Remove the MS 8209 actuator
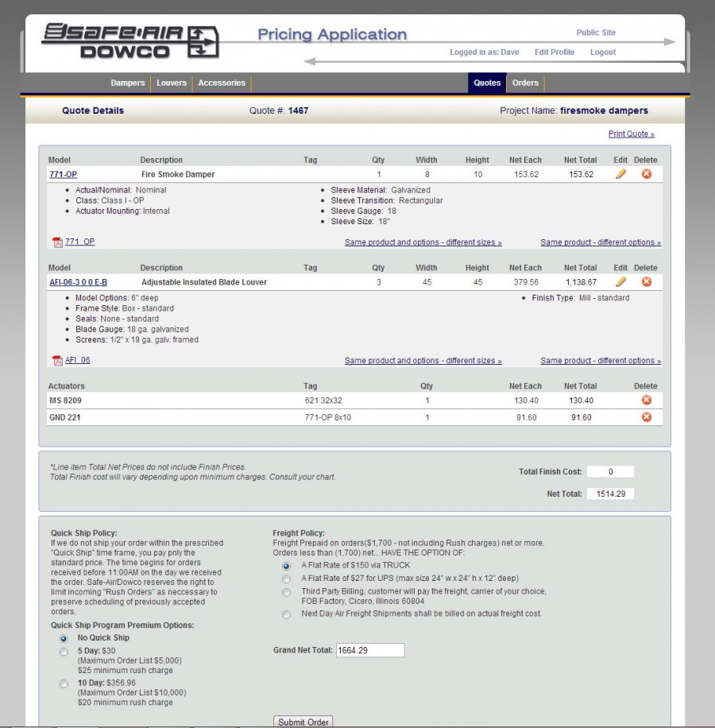Image resolution: width=715 pixels, height=728 pixels. (x=646, y=401)
